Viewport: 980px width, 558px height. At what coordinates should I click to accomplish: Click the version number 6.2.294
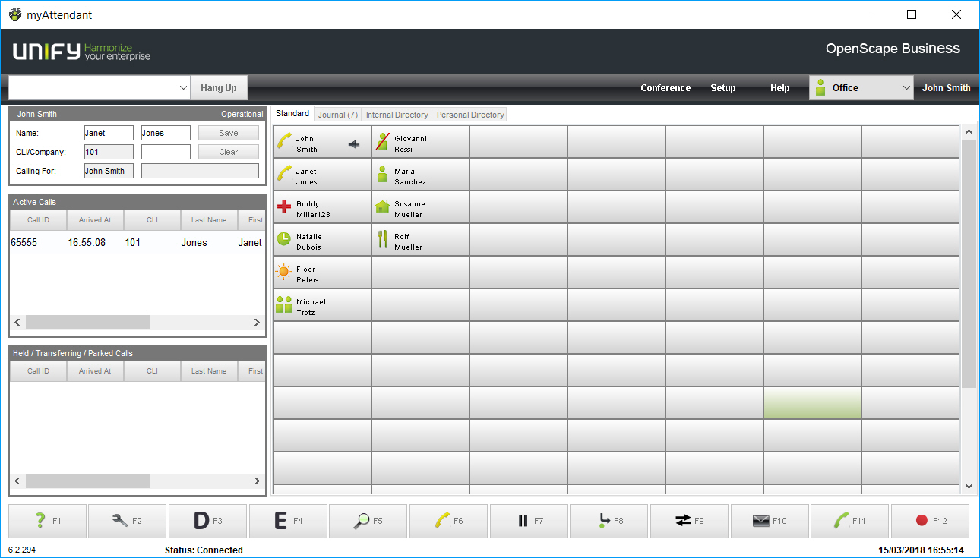[21, 549]
